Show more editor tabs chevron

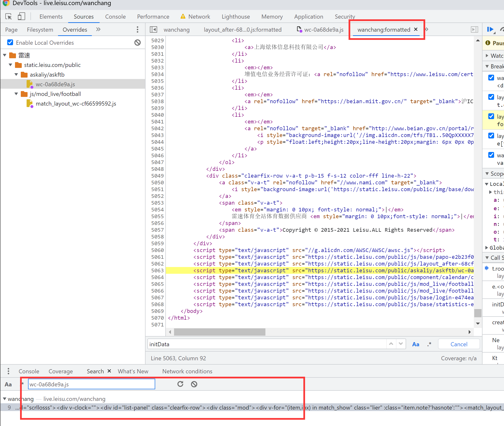[427, 29]
